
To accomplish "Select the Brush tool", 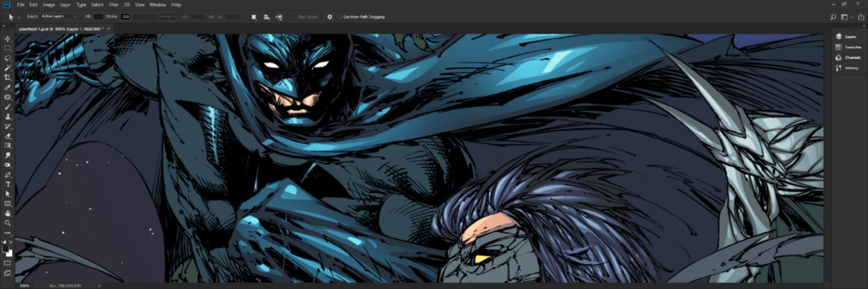I will click(x=8, y=107).
